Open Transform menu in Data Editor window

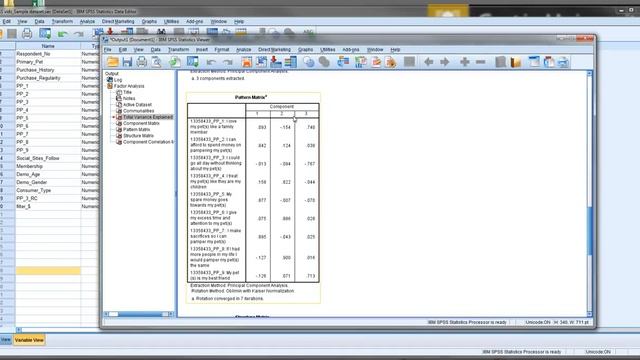[62, 21]
